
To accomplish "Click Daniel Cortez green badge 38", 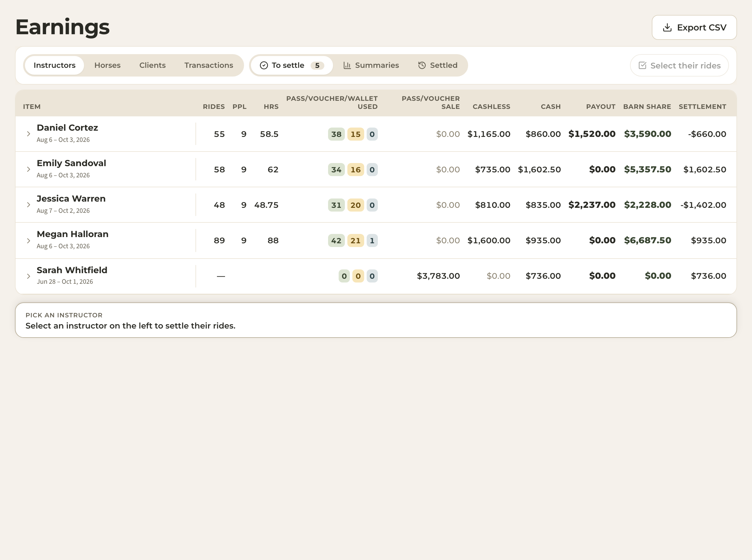I will coord(336,134).
